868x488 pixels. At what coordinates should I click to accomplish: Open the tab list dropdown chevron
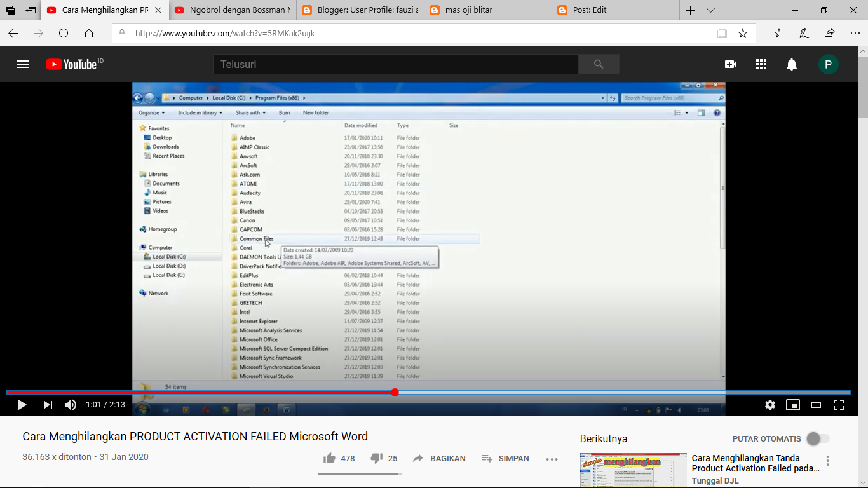click(x=710, y=10)
